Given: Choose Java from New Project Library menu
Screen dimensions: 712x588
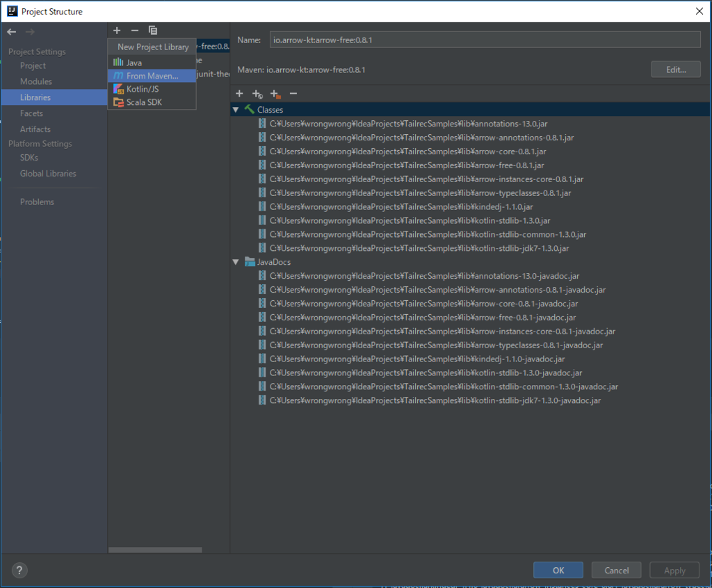Looking at the screenshot, I should pyautogui.click(x=152, y=63).
